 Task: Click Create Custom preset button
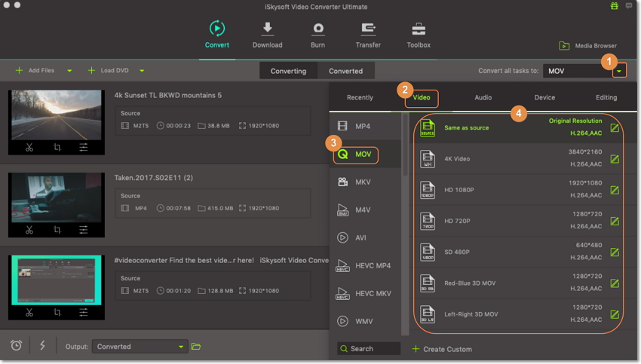442,349
